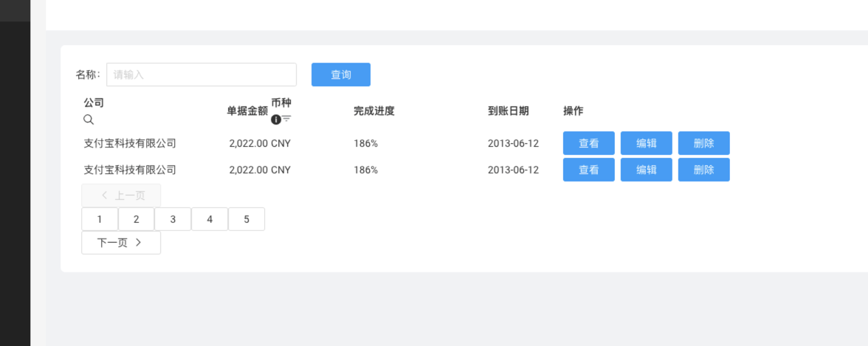Click the search icon under 公司 column

[x=89, y=120]
